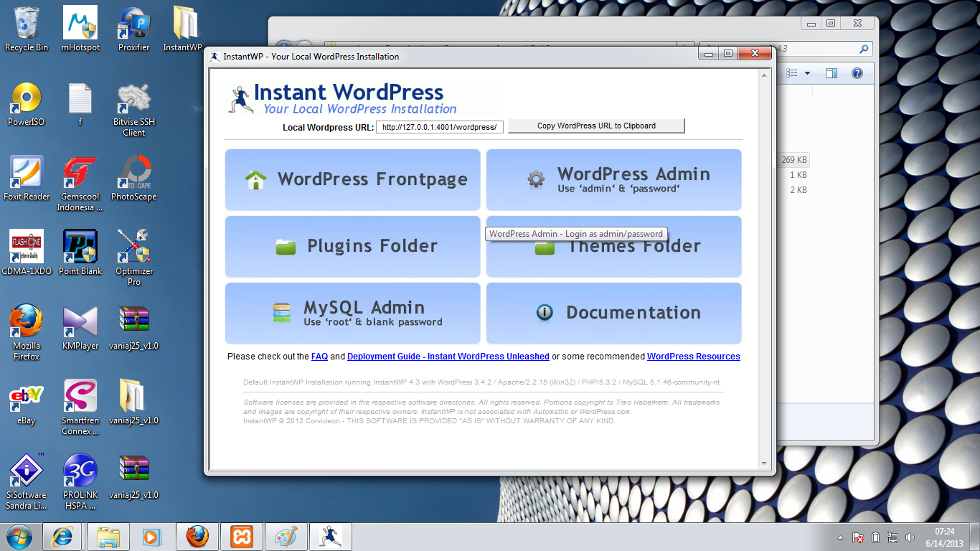
Task: Follow the FAQ link
Action: click(x=319, y=357)
